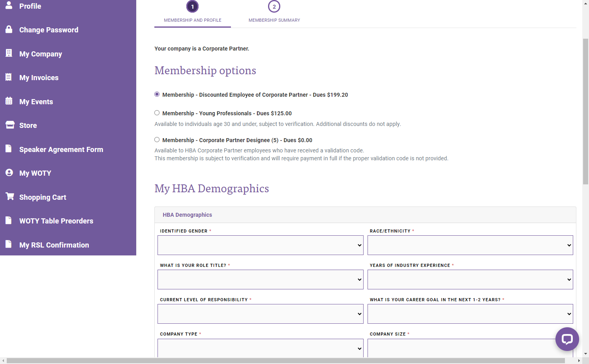The height and width of the screenshot is (364, 589).
Task: Open My Invoices link
Action: (x=39, y=78)
